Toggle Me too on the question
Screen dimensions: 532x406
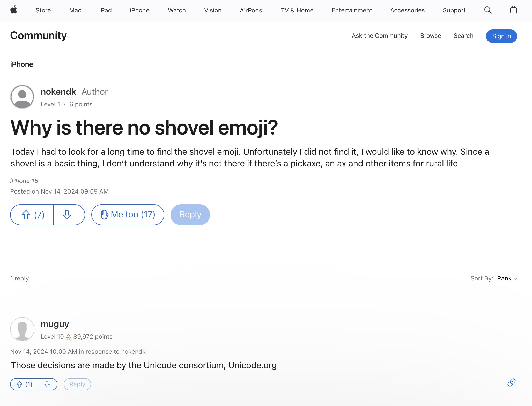(128, 215)
